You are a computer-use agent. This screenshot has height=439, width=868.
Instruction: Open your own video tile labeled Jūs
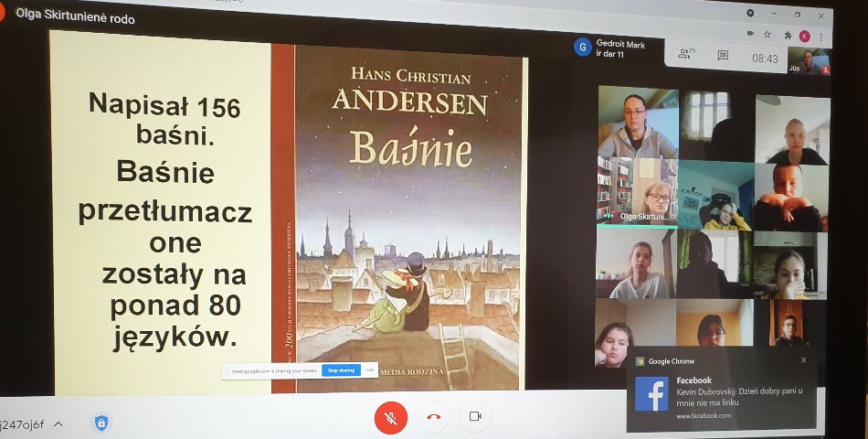pos(809,61)
